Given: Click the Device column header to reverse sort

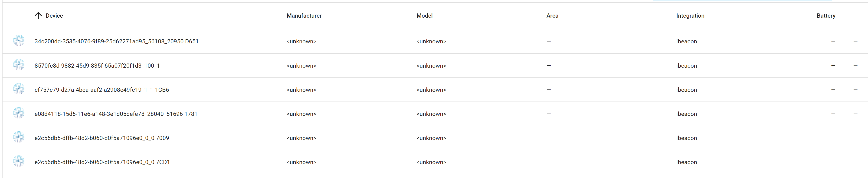Looking at the screenshot, I should pos(54,16).
